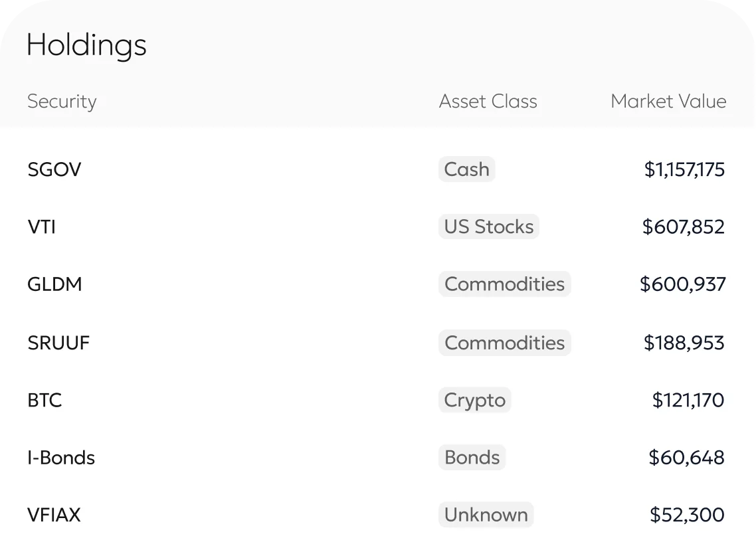756x546 pixels.
Task: Open the VFIAX security
Action: 54,515
